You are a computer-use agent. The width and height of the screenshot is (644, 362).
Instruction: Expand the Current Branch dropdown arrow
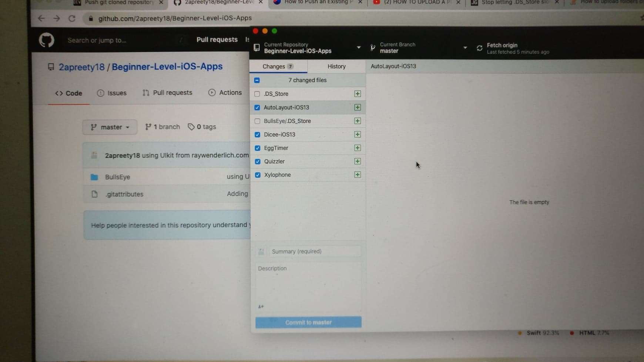465,48
